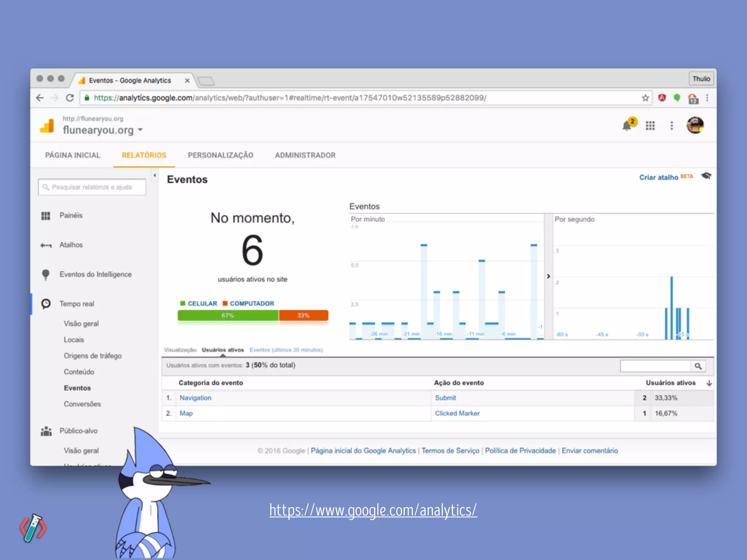The image size is (747, 560).
Task: Click the Clicked Marker event action
Action: point(457,413)
